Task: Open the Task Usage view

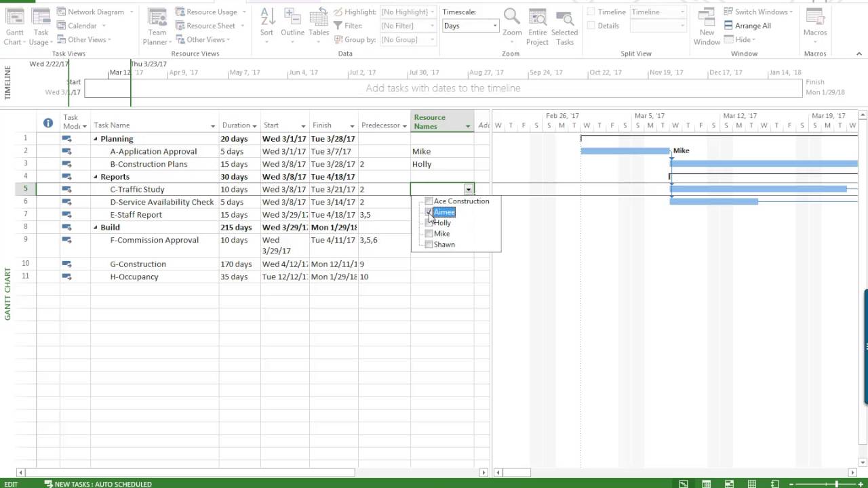Action: click(x=41, y=28)
